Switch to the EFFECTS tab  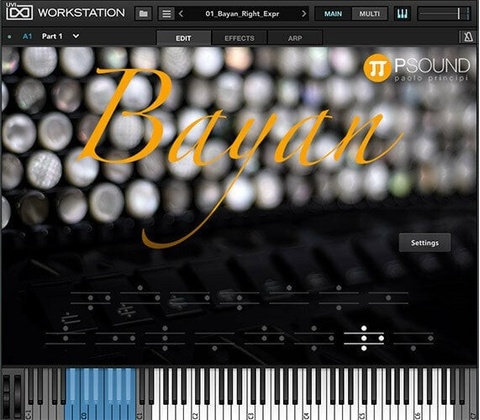239,38
